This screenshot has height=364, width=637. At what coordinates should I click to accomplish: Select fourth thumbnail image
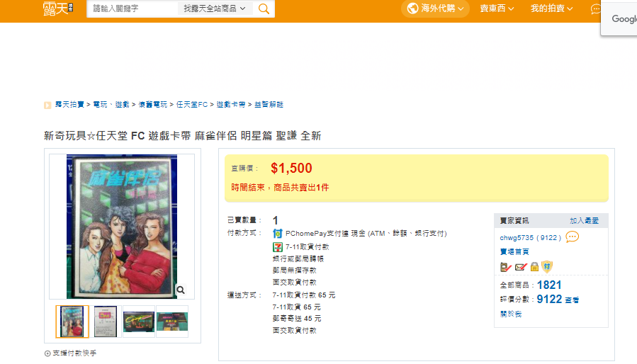click(x=172, y=322)
